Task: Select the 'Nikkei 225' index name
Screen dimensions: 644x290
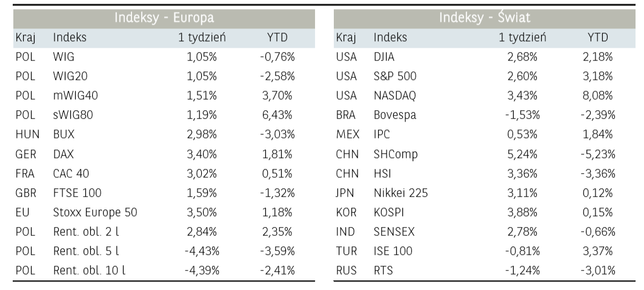Action: point(401,193)
